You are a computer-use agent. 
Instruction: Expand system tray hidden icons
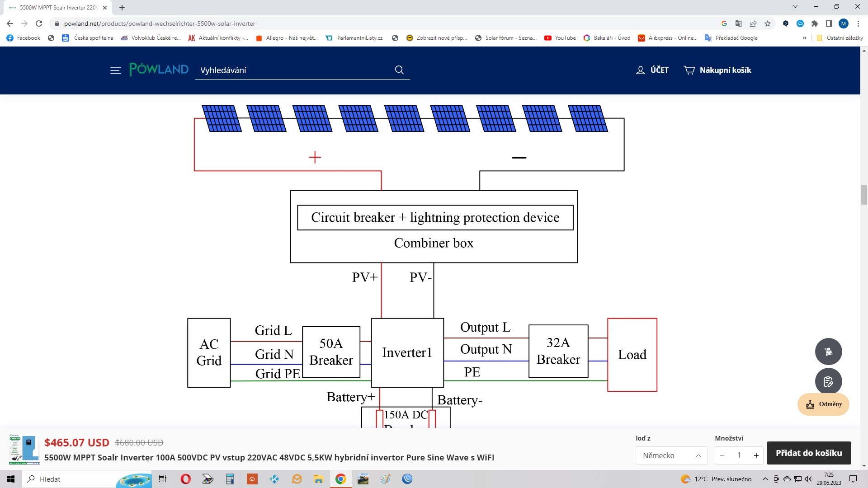pos(765,479)
